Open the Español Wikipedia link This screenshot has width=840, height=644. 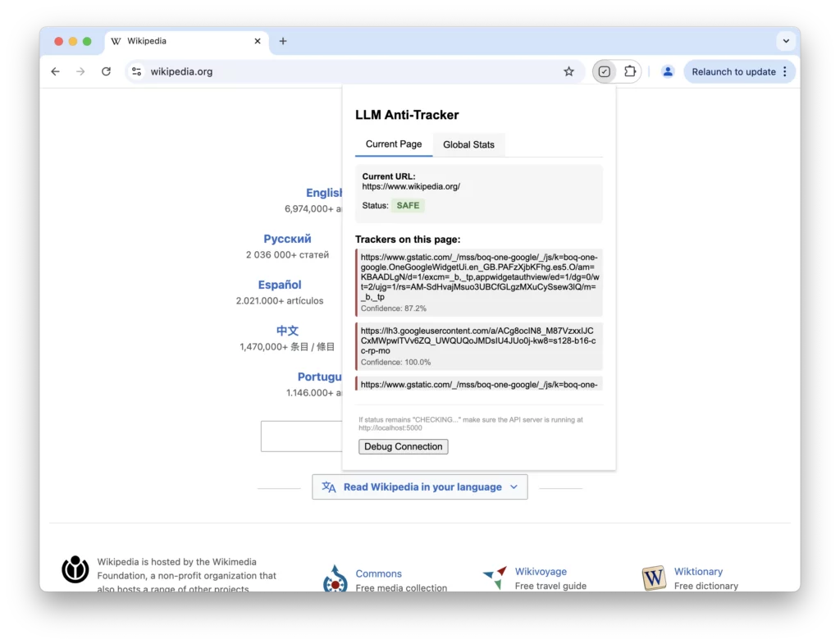(280, 285)
